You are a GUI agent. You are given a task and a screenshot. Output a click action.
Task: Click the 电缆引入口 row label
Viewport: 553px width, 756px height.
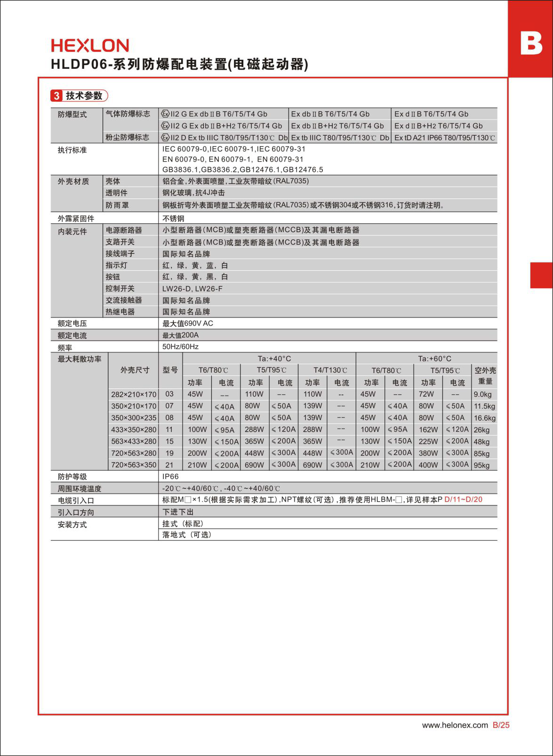tap(76, 501)
